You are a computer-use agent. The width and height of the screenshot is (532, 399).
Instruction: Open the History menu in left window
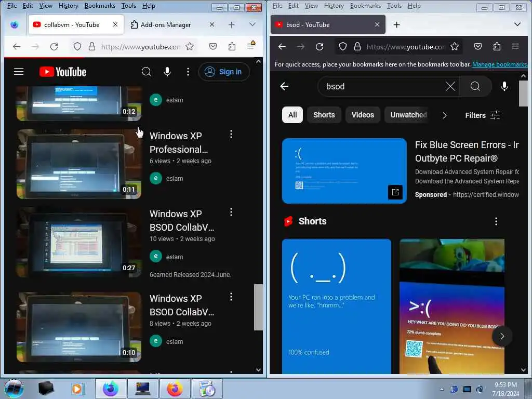68,6
